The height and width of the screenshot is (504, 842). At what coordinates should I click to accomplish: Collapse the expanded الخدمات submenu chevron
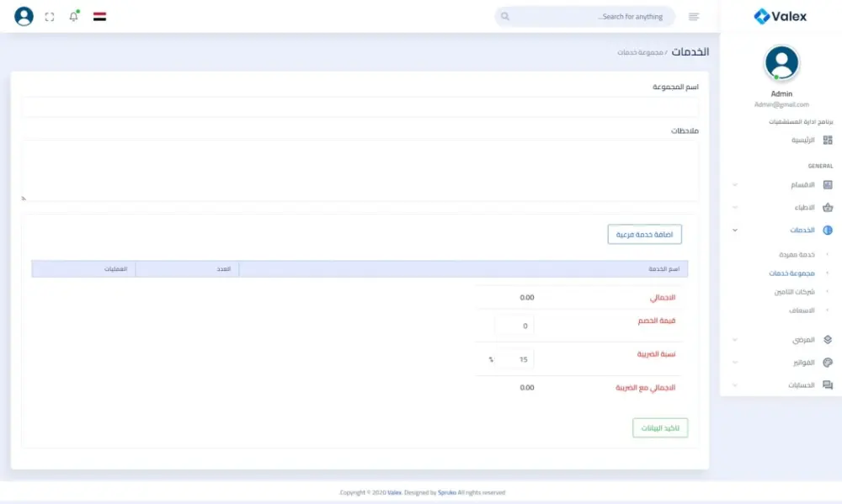tap(734, 230)
